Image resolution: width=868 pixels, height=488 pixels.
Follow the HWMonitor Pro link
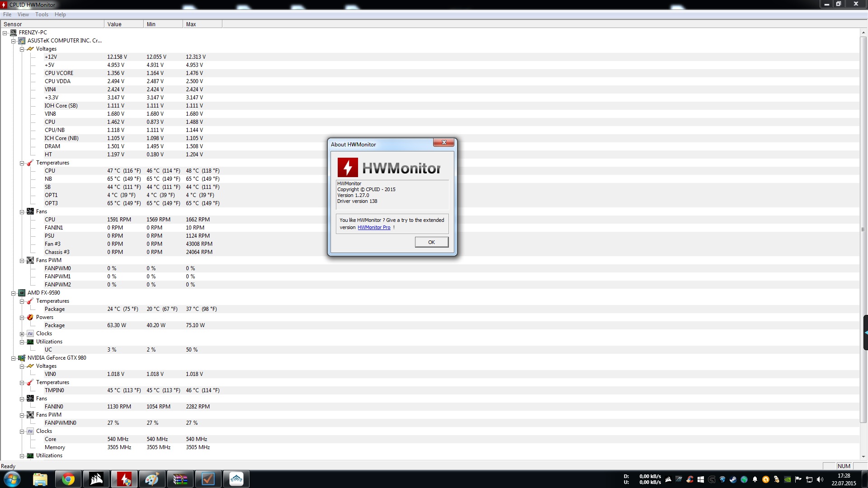(x=373, y=228)
